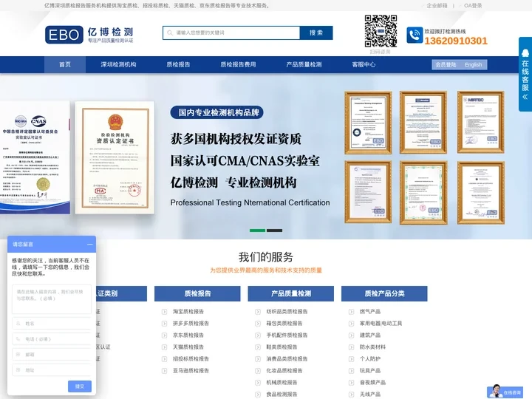Click the 质检产品分类 blue section header
The image size is (532, 399).
[x=384, y=293]
